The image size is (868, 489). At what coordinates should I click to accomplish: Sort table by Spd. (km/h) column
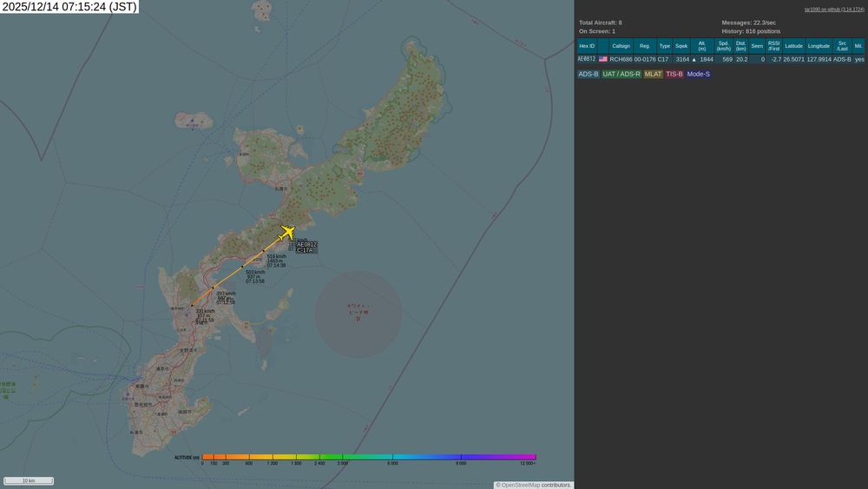click(724, 46)
